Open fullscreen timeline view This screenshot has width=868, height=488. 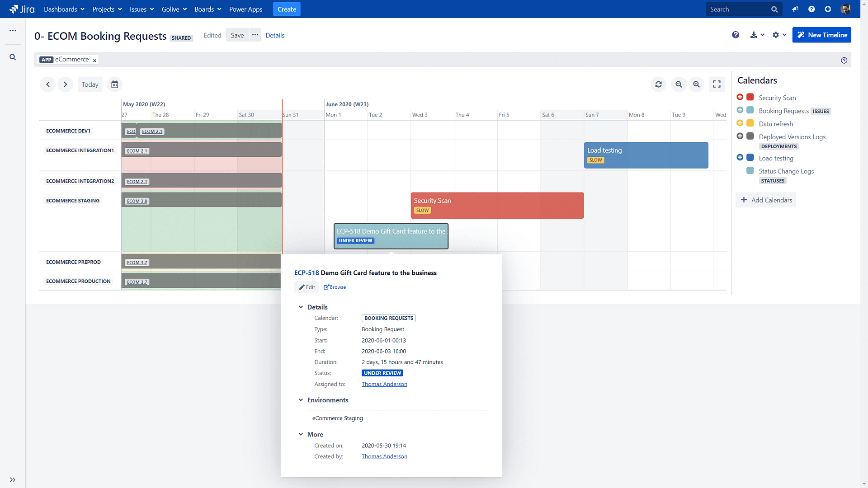pyautogui.click(x=717, y=84)
